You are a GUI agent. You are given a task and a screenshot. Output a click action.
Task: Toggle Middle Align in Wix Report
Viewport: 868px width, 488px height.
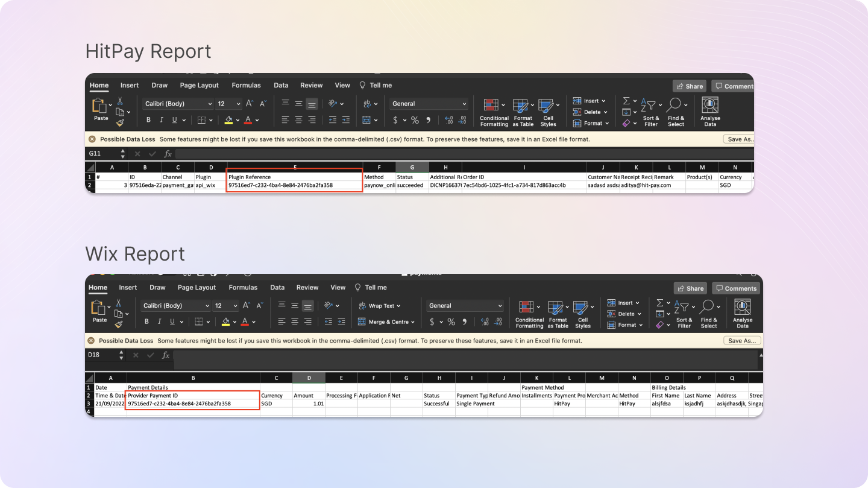(295, 306)
